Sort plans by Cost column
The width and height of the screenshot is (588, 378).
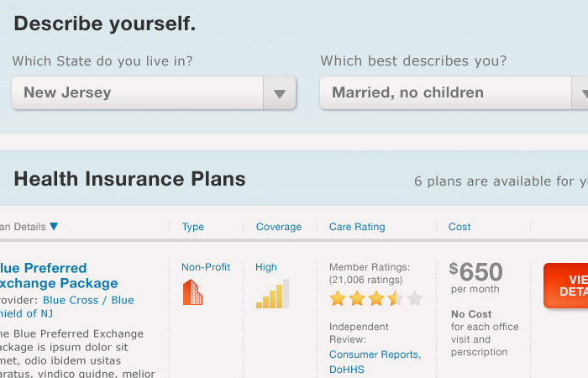[x=459, y=227]
